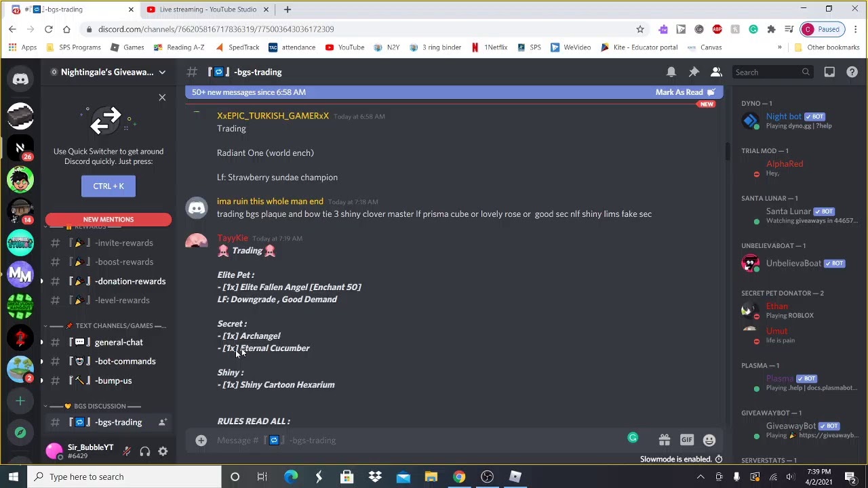
Task: Click the Discord home icon
Action: tap(20, 79)
